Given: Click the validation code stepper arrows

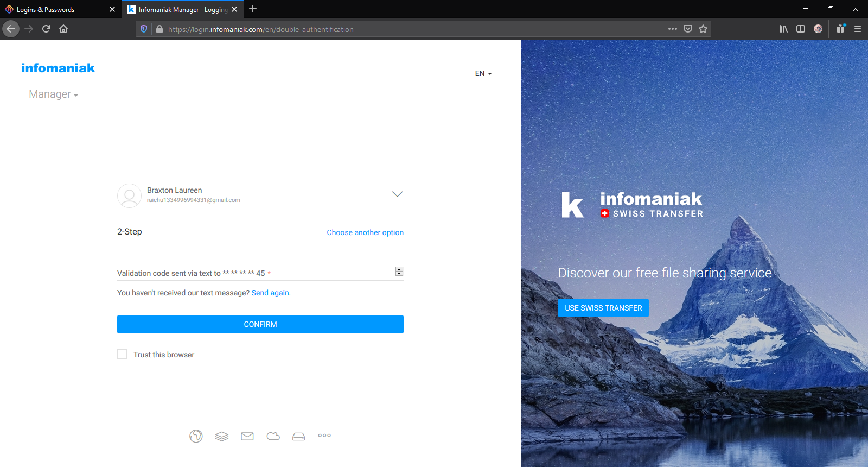Looking at the screenshot, I should (x=399, y=272).
